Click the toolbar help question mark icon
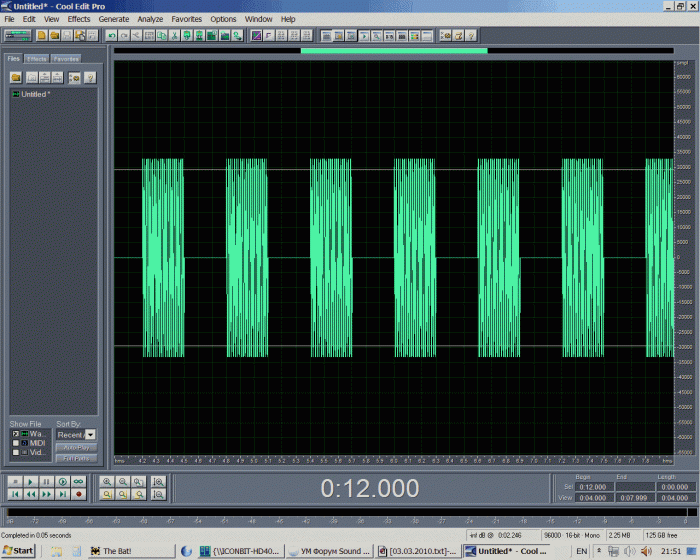This screenshot has height=560, width=700. point(471,35)
